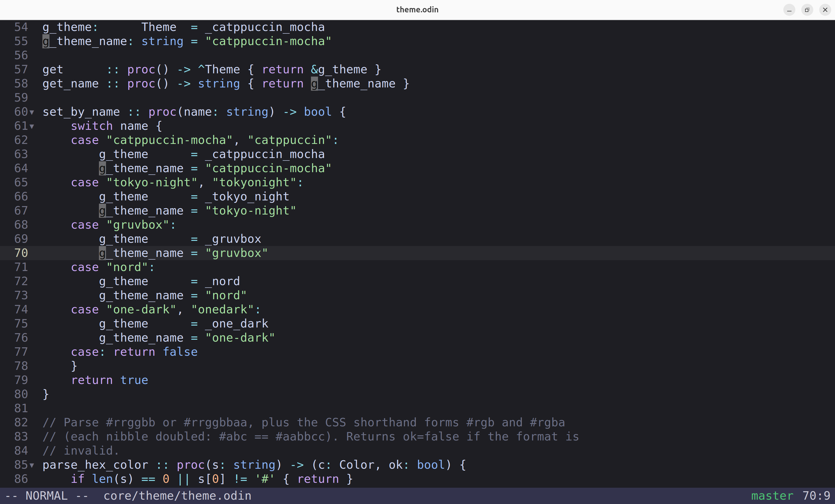
Task: Click line number 54 in the gutter
Action: (21, 27)
